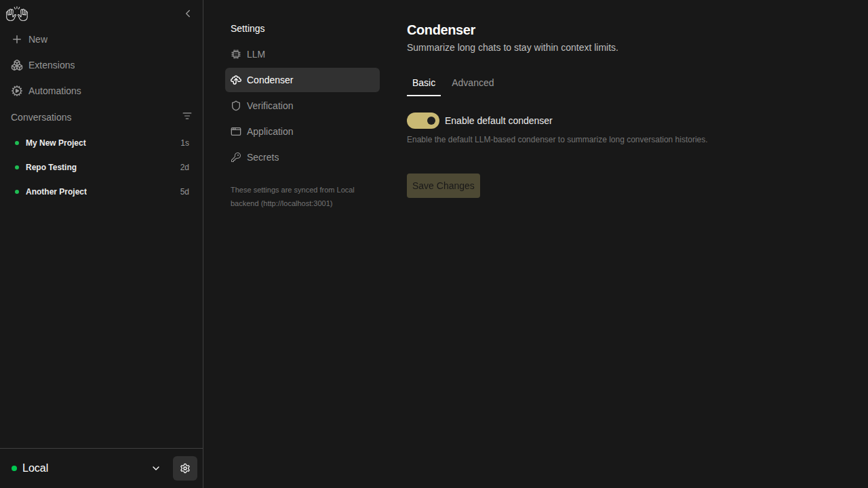
Task: Click the 5d timestamp of Another Project
Action: (x=184, y=192)
